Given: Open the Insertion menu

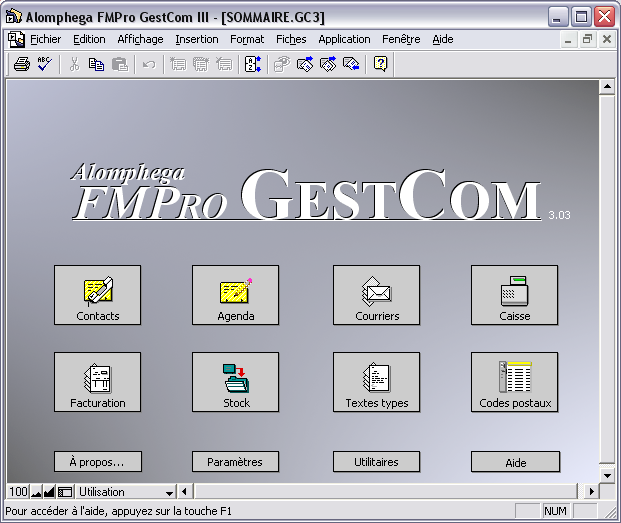Looking at the screenshot, I should point(197,39).
